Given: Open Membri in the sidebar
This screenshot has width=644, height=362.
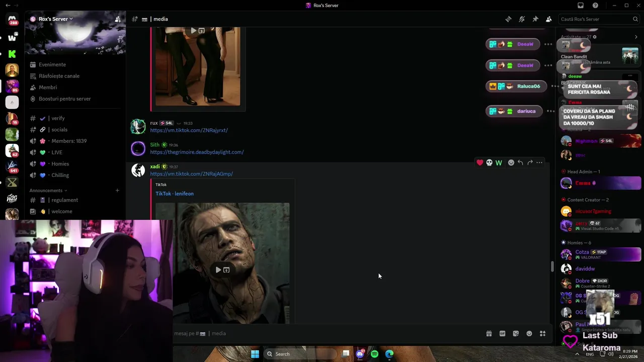Looking at the screenshot, I should (48, 87).
